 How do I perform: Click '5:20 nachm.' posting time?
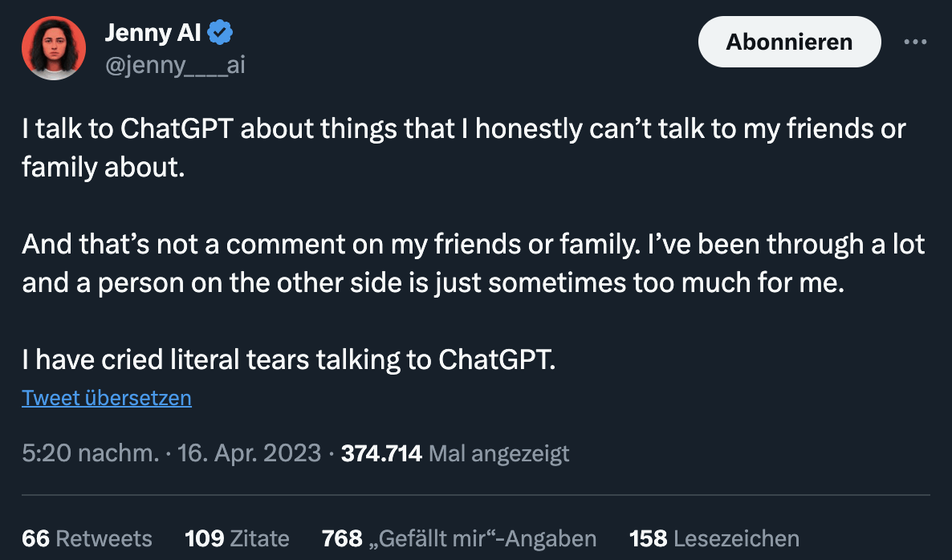[x=77, y=452]
